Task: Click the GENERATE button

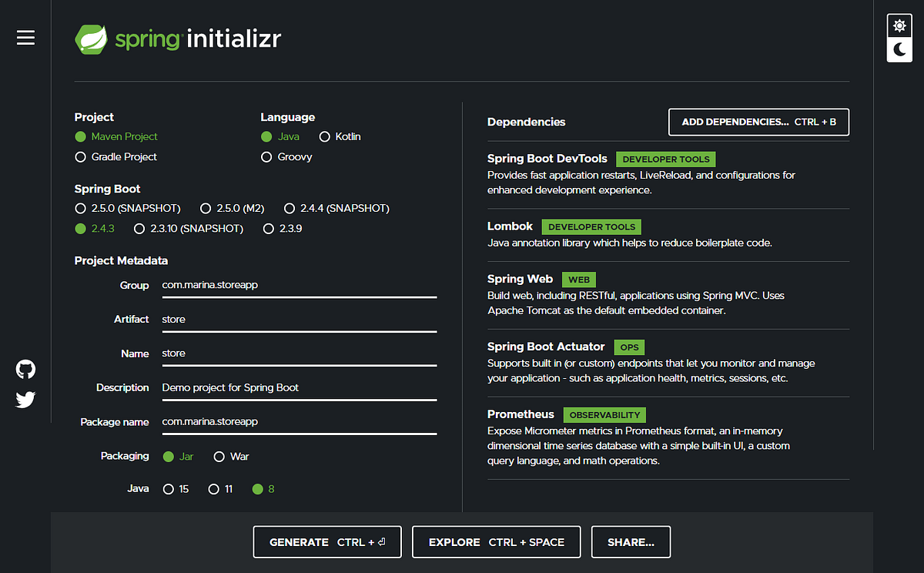Action: (x=326, y=541)
